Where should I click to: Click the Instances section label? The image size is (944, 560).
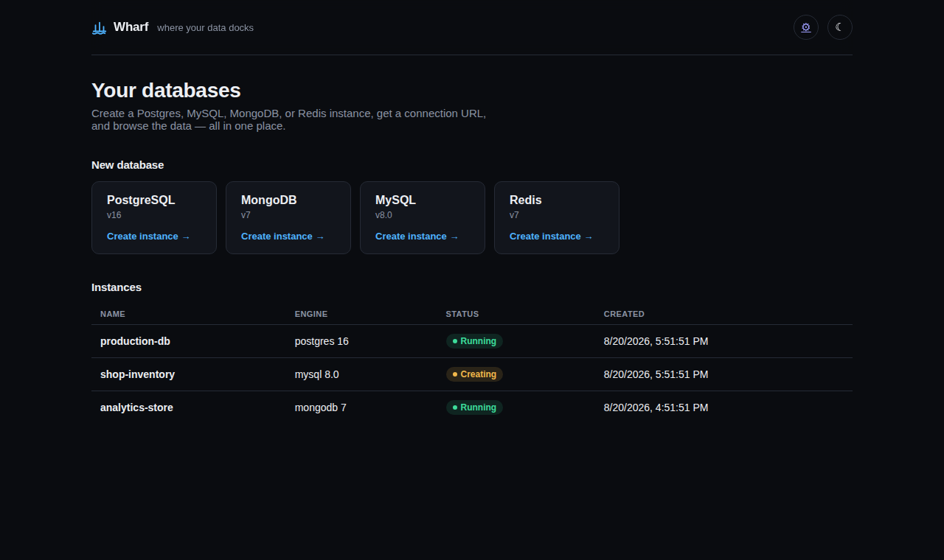pos(117,287)
